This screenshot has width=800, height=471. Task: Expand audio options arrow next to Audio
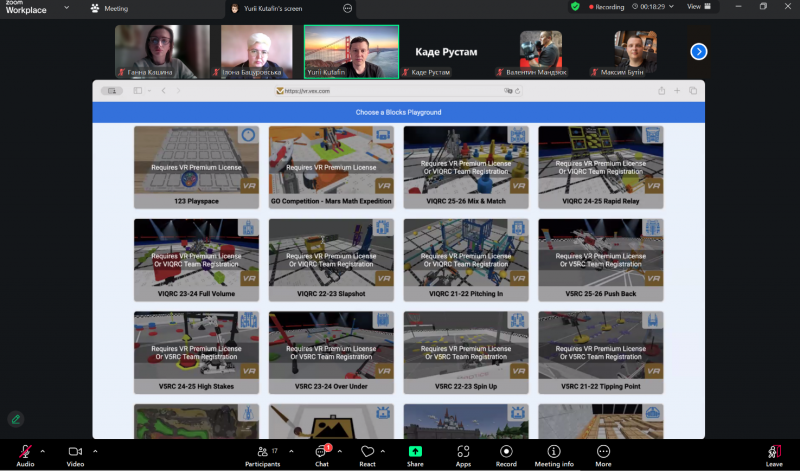pyautogui.click(x=45, y=450)
